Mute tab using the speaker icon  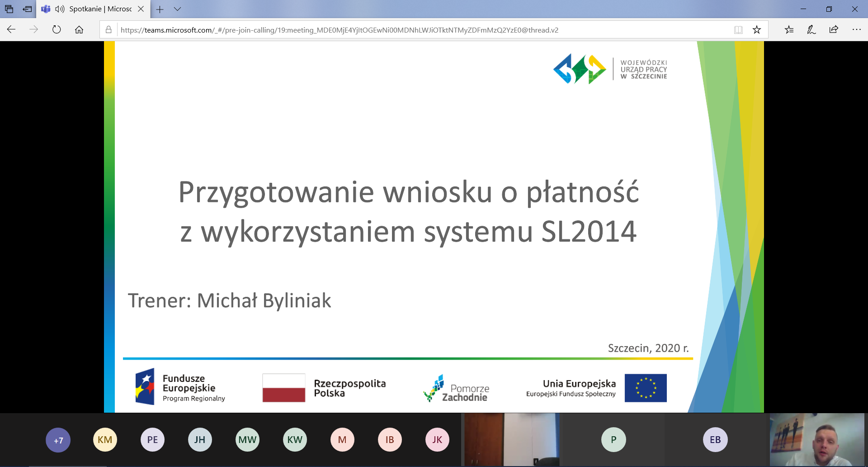coord(60,9)
